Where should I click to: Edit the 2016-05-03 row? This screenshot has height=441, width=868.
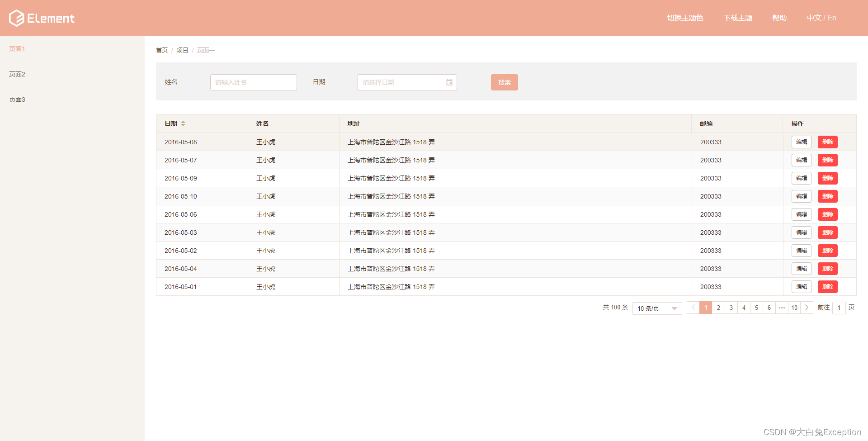coord(802,232)
